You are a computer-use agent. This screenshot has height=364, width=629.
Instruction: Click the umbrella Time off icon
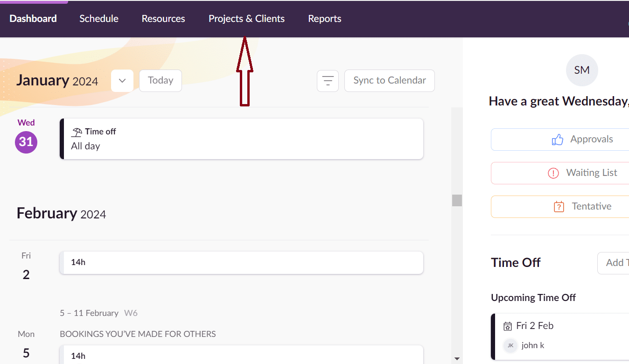(77, 132)
